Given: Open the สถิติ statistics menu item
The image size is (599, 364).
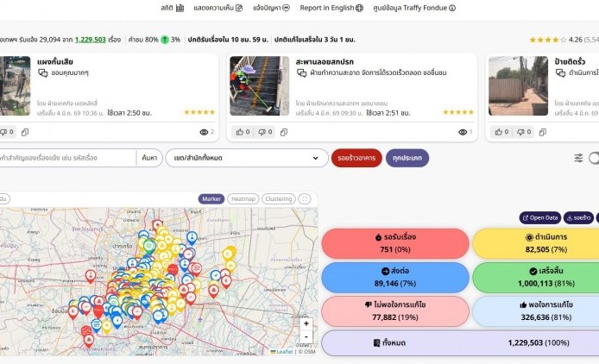Looking at the screenshot, I should (x=172, y=8).
